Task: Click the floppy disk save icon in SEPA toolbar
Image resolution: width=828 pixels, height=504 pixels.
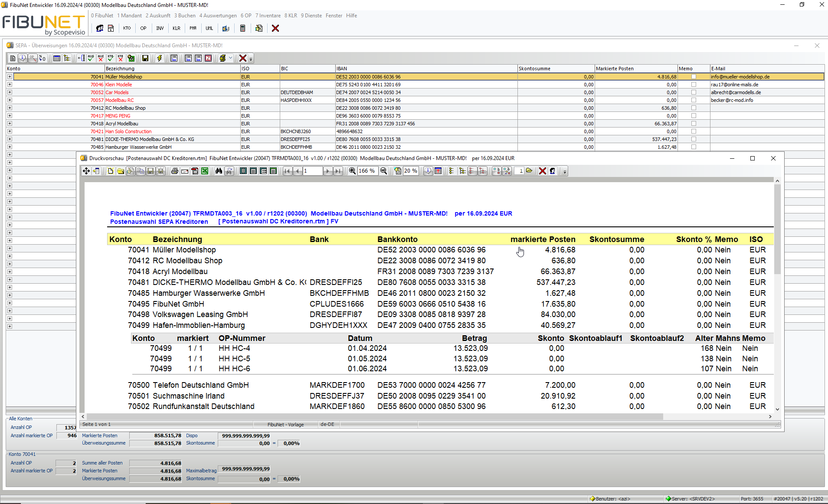Action: point(145,58)
